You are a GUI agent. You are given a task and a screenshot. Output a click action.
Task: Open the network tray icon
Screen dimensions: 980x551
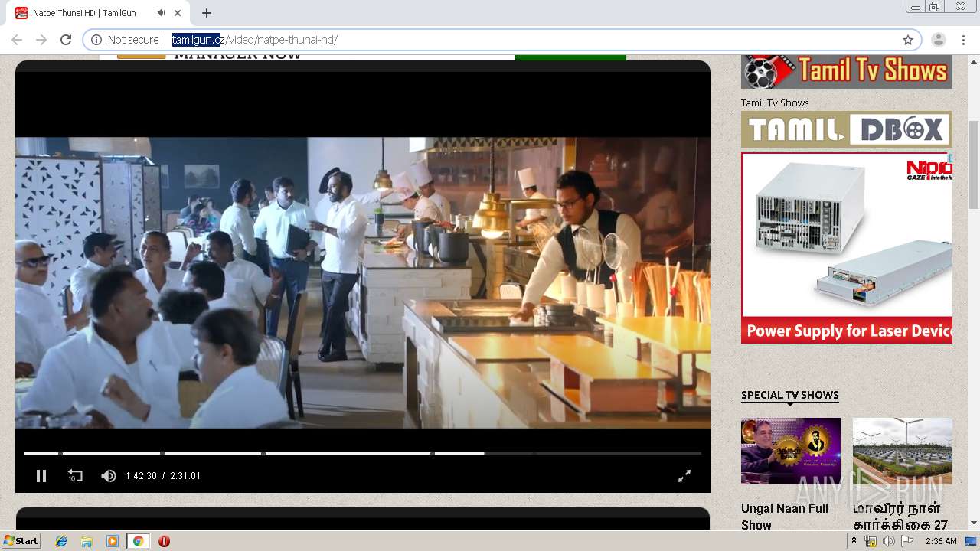[x=871, y=541]
